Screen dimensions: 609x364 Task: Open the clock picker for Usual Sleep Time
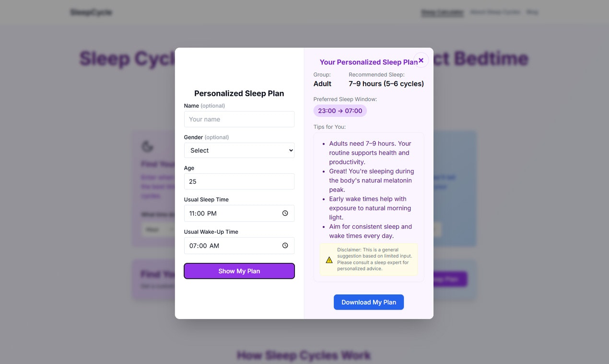285,214
